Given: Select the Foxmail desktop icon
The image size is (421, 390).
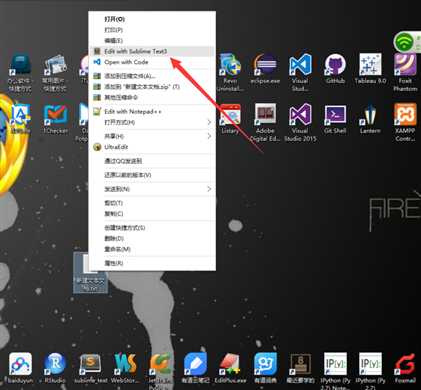Looking at the screenshot, I should (x=405, y=368).
